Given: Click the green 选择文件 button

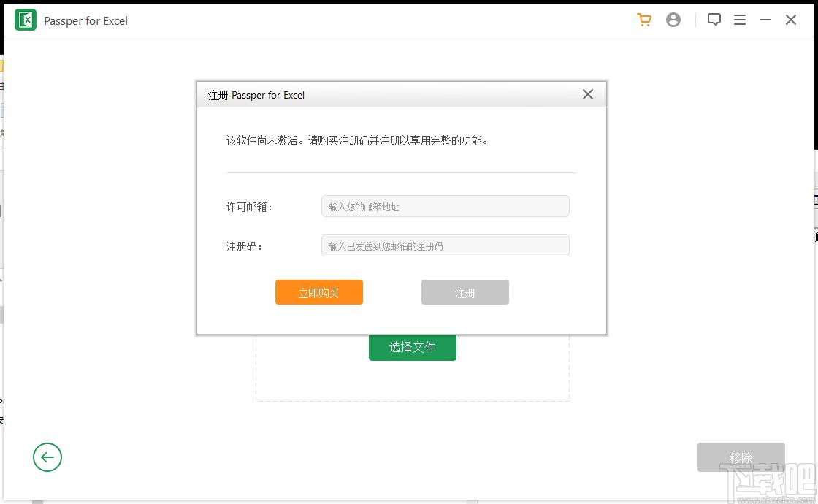Looking at the screenshot, I should pyautogui.click(x=412, y=348).
